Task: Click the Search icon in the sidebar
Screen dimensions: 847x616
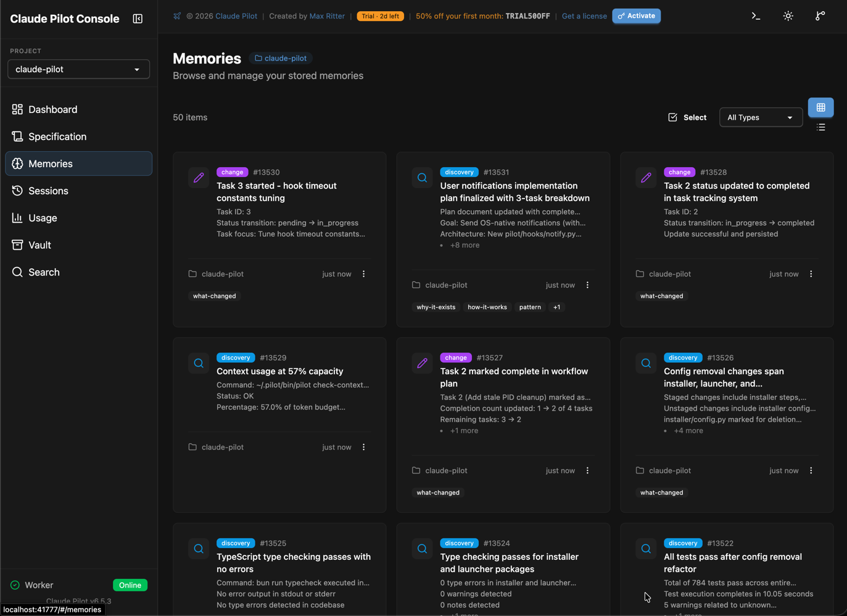Action: (x=17, y=272)
